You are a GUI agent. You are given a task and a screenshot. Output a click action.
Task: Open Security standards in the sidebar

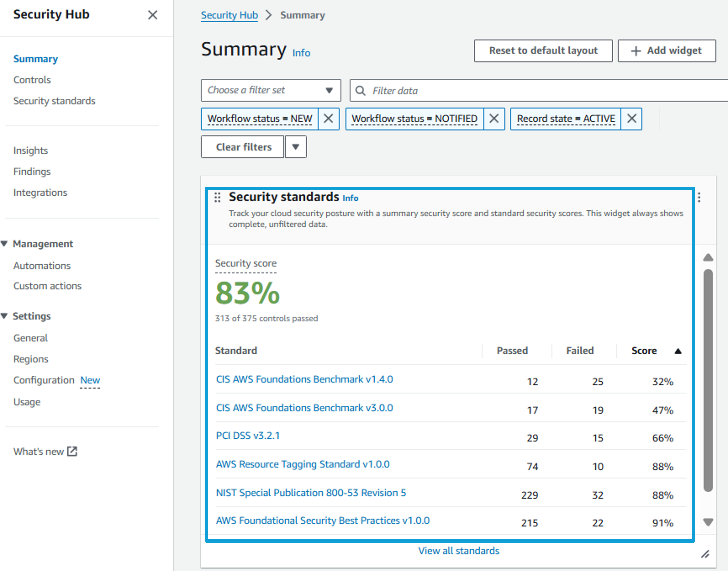(x=54, y=101)
